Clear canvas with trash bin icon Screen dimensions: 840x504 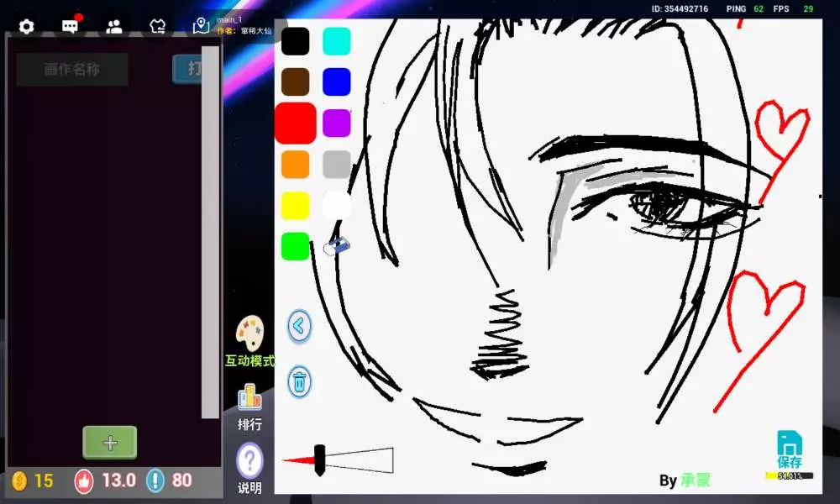pyautogui.click(x=299, y=381)
